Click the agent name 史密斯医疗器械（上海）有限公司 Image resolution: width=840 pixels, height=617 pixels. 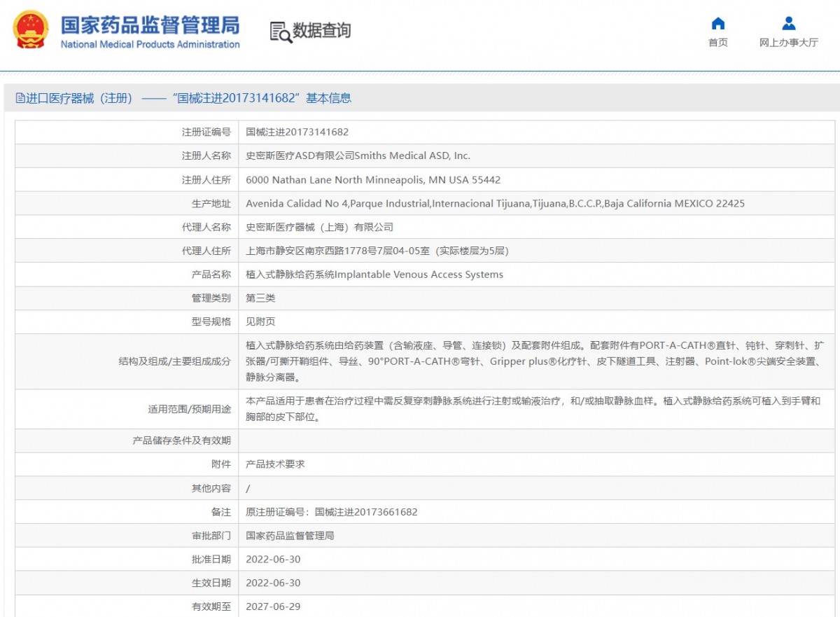319,227
